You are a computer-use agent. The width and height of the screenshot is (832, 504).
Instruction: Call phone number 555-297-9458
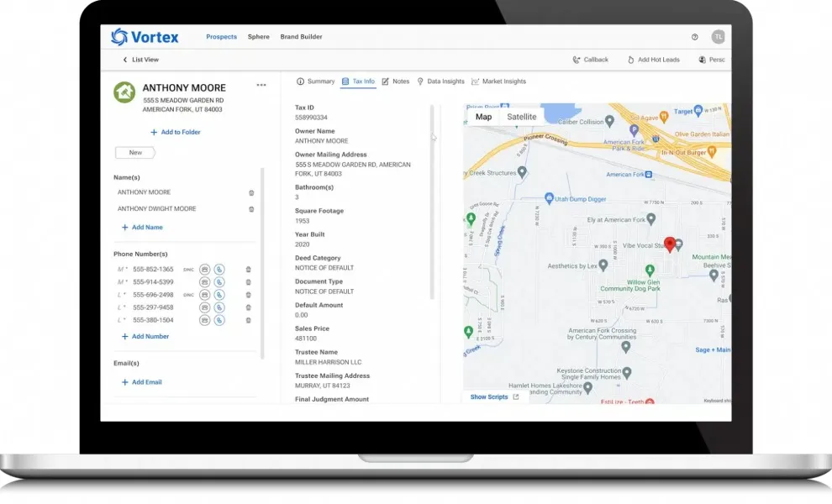pyautogui.click(x=219, y=307)
